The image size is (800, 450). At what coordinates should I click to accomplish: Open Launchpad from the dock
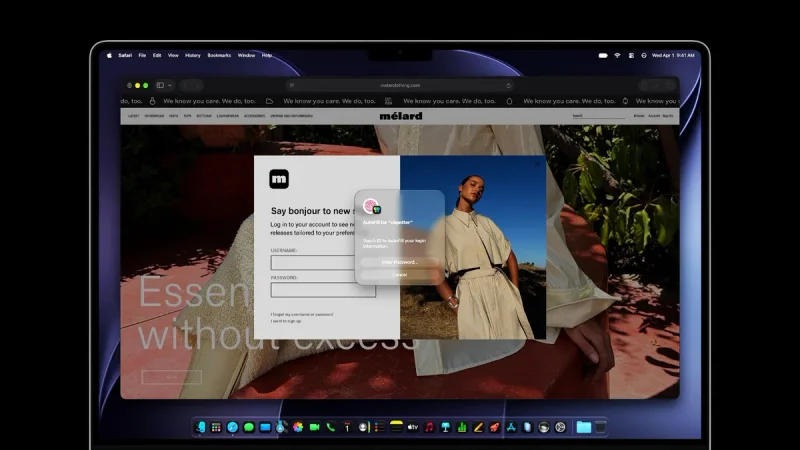[x=216, y=427]
